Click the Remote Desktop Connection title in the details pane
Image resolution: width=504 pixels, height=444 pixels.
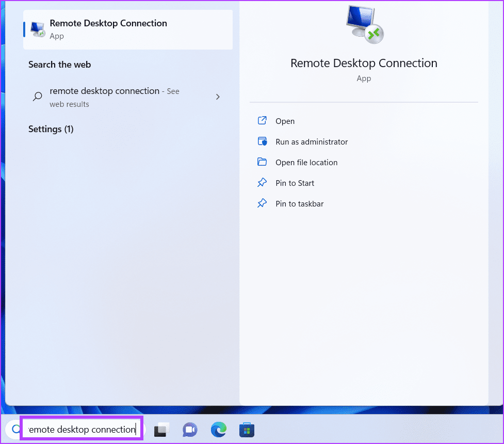click(x=364, y=64)
